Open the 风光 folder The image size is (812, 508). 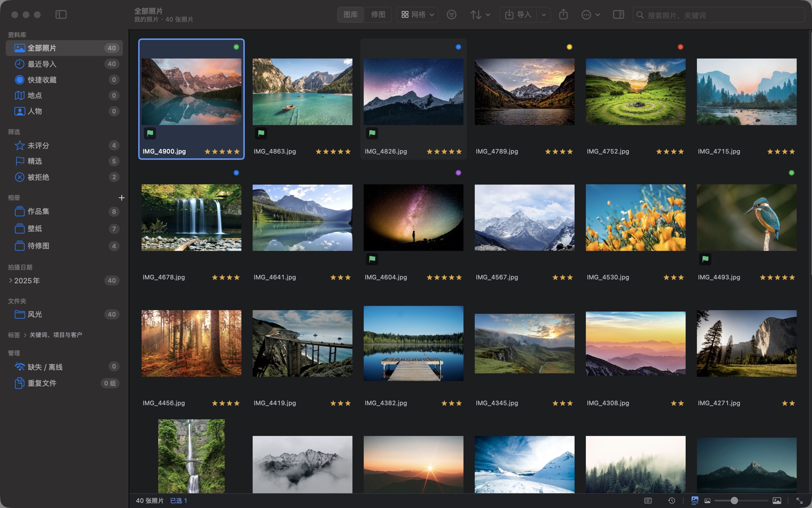point(64,314)
